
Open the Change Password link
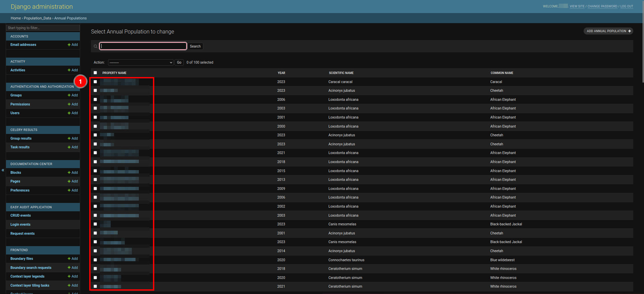(602, 6)
